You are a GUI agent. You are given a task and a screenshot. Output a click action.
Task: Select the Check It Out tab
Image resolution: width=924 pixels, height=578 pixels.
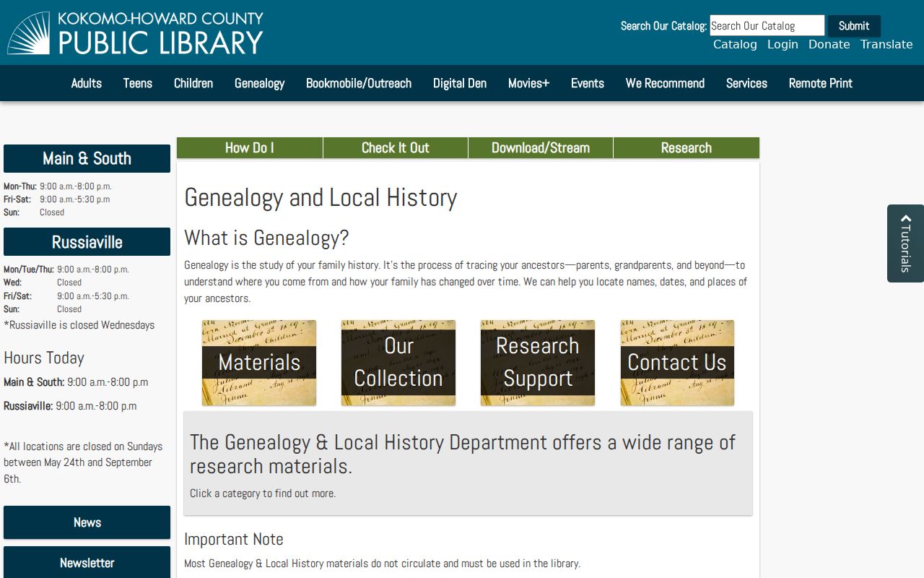pyautogui.click(x=396, y=147)
